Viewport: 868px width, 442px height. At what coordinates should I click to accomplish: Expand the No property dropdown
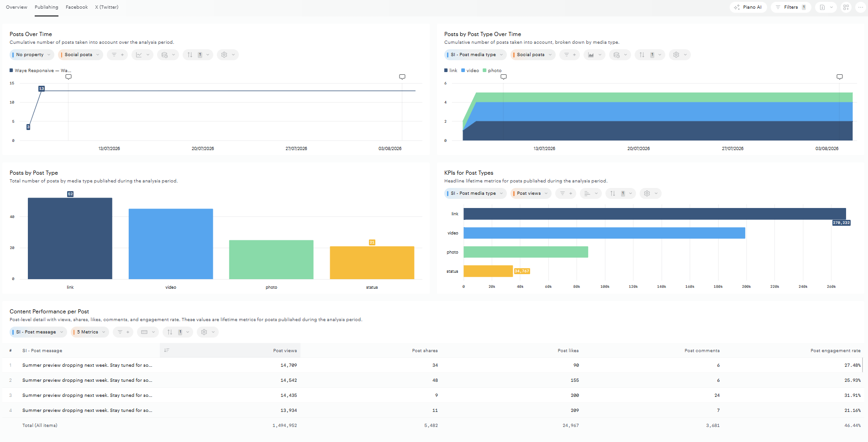[x=32, y=55]
